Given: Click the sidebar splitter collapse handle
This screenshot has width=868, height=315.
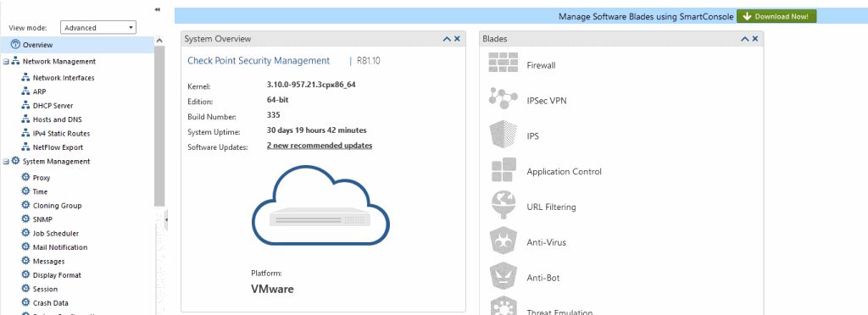Looking at the screenshot, I should click(167, 220).
